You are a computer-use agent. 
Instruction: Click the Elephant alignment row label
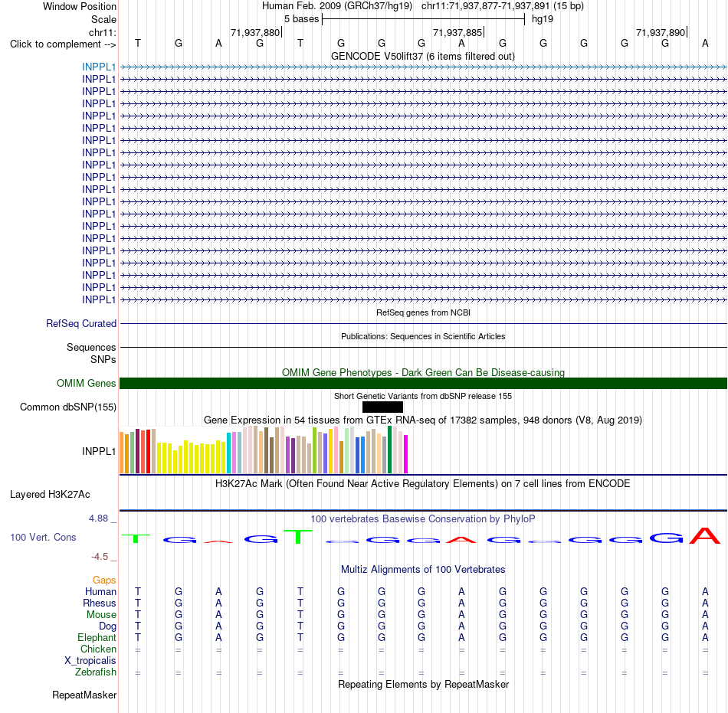point(97,637)
